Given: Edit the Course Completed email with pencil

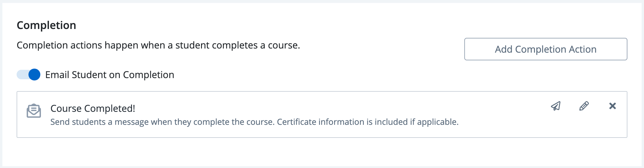Looking at the screenshot, I should (584, 106).
